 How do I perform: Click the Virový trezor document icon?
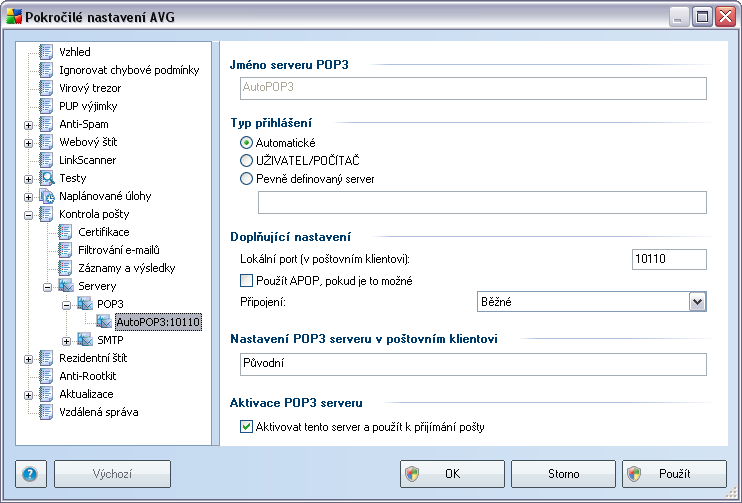coord(46,88)
